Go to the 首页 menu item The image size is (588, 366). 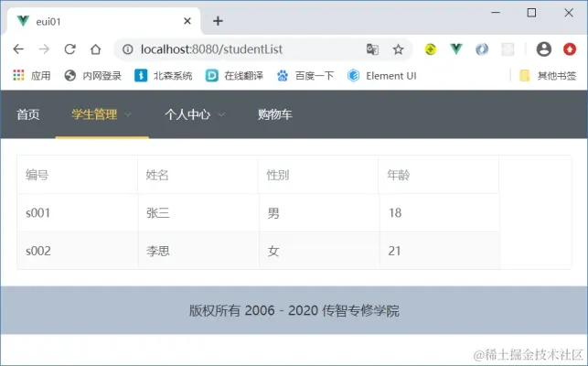[28, 114]
